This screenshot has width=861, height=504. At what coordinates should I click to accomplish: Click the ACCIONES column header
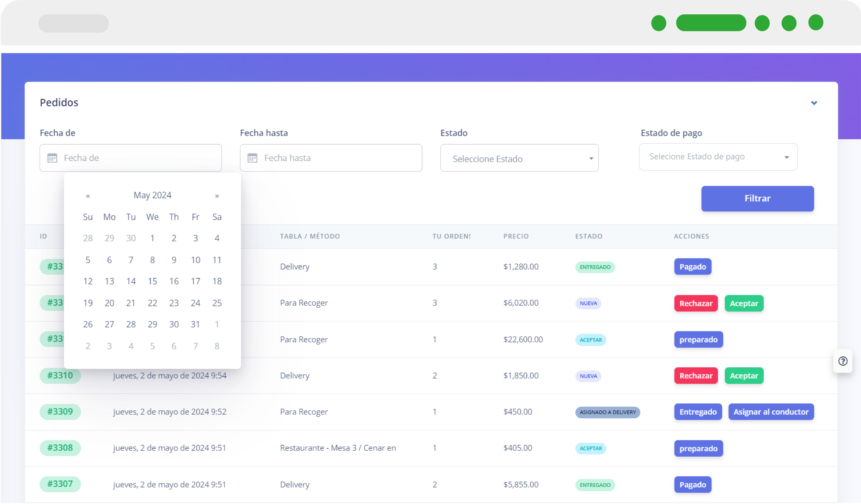click(692, 236)
